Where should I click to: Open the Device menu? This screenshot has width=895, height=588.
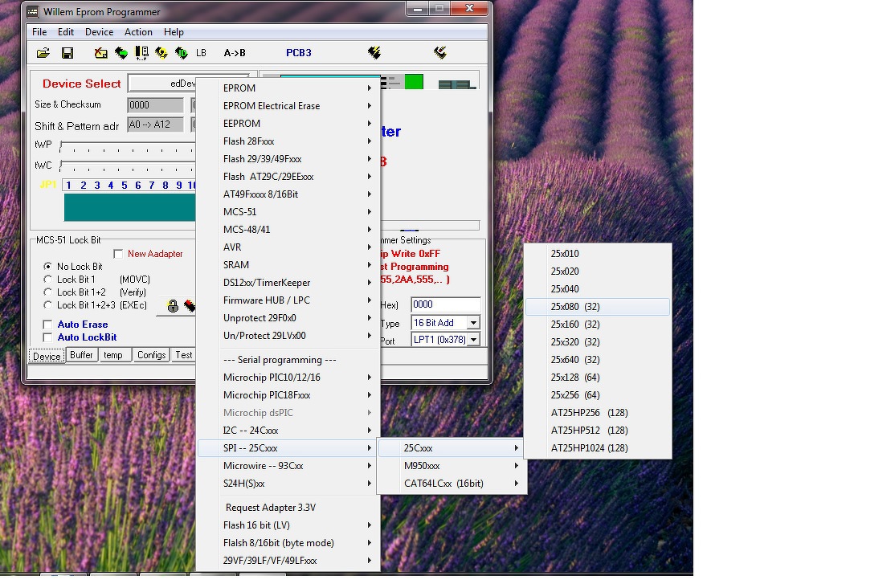coord(100,32)
